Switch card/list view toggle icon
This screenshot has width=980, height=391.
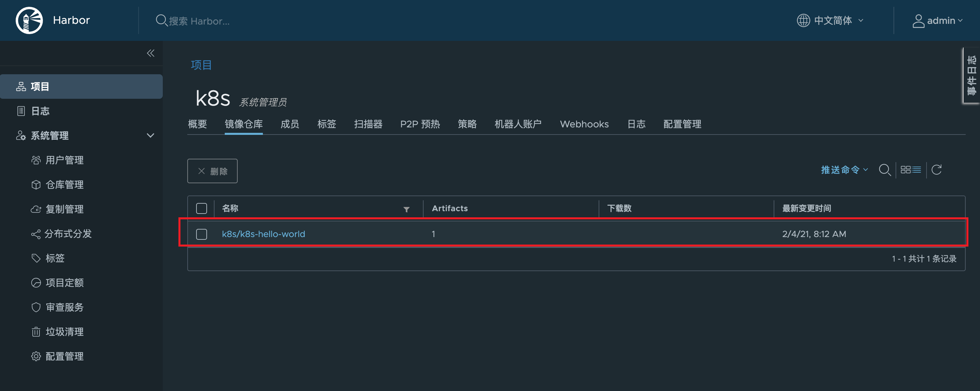[x=911, y=170]
